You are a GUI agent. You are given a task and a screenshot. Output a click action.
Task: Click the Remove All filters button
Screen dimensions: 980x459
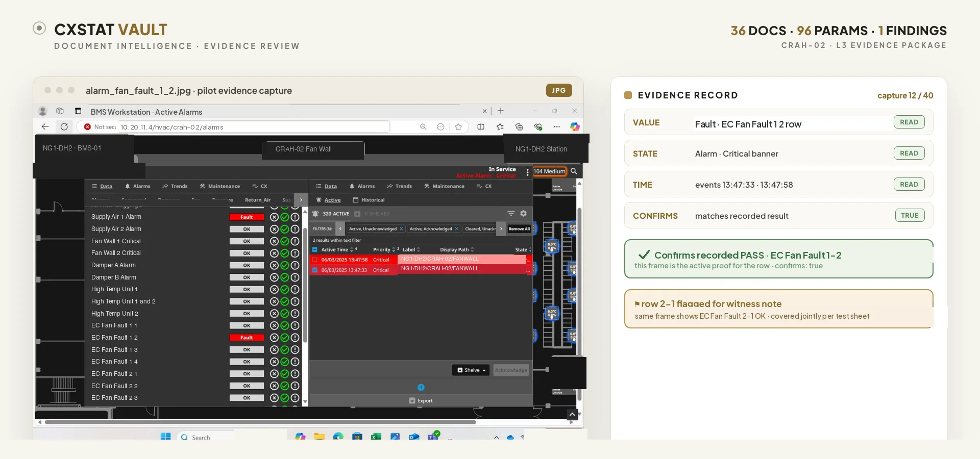(x=519, y=229)
